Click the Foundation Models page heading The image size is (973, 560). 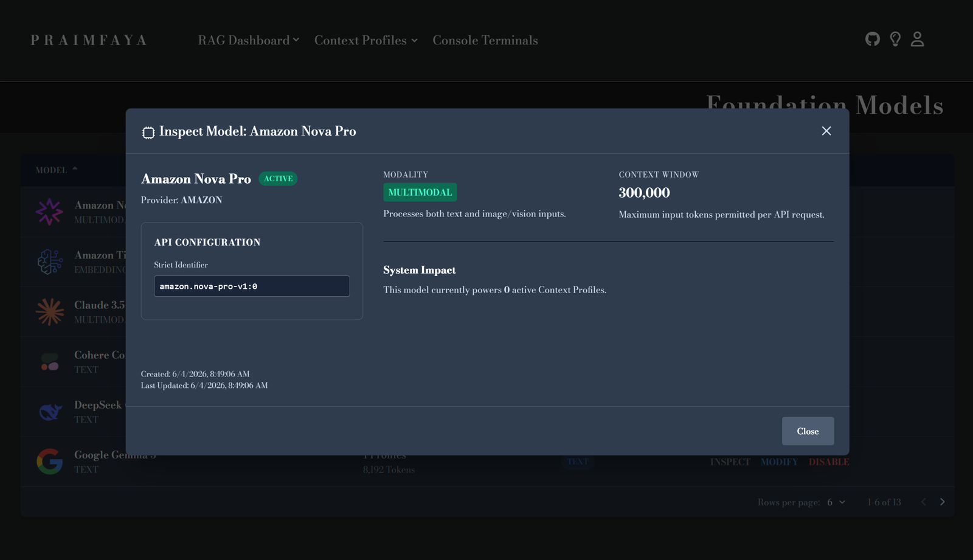[825, 105]
